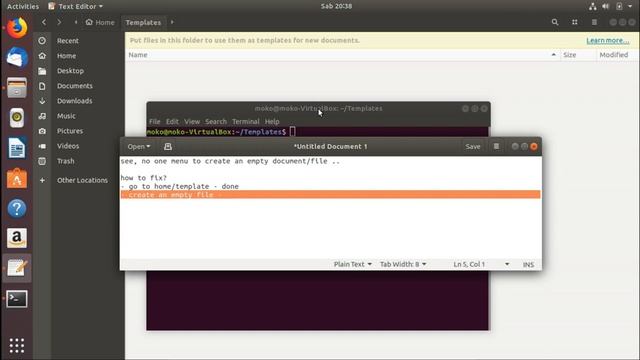The width and height of the screenshot is (640, 360).
Task: Open the Files manager dock icon
Action: tap(17, 87)
